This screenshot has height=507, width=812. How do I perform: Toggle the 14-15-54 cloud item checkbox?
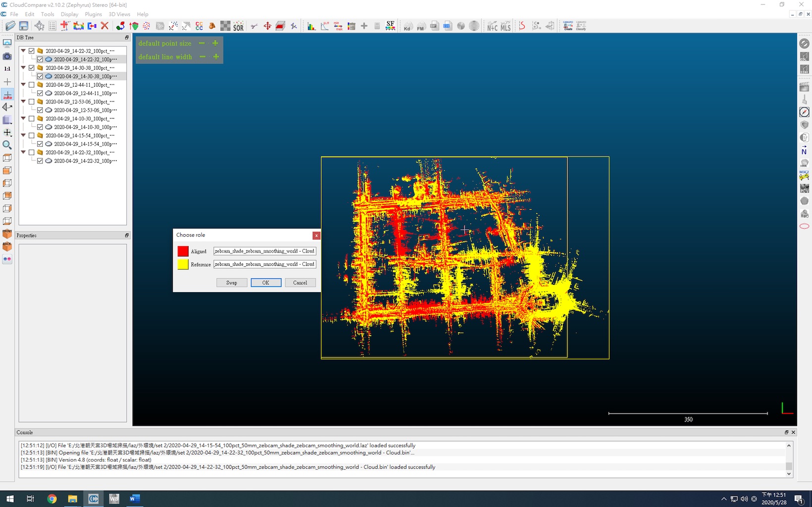tap(40, 144)
